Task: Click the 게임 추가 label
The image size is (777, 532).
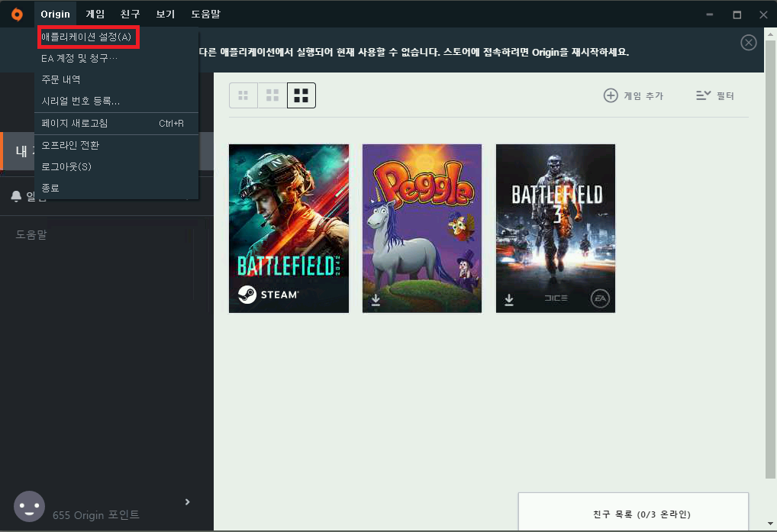Action: (643, 95)
